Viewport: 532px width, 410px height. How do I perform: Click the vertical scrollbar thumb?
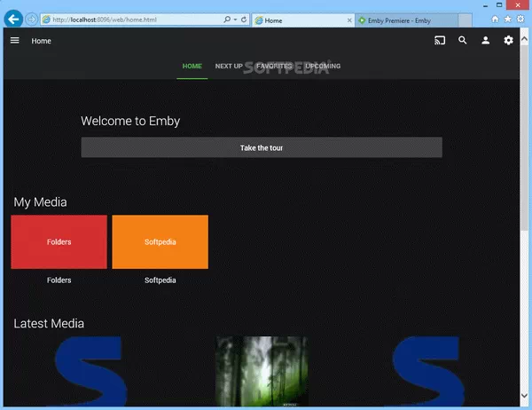point(524,138)
